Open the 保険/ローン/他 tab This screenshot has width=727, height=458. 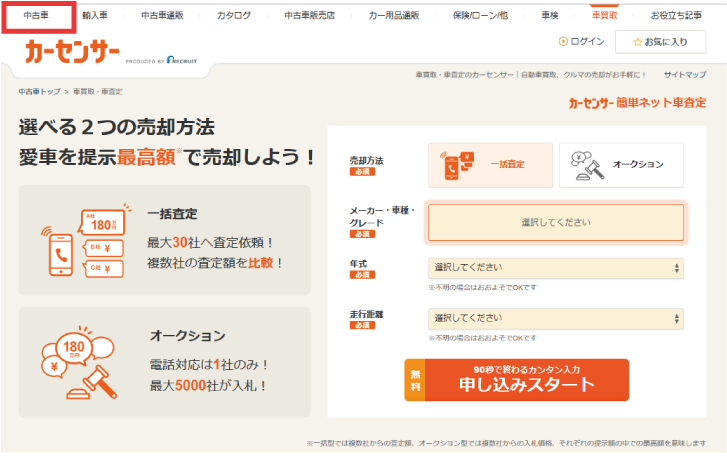480,16
